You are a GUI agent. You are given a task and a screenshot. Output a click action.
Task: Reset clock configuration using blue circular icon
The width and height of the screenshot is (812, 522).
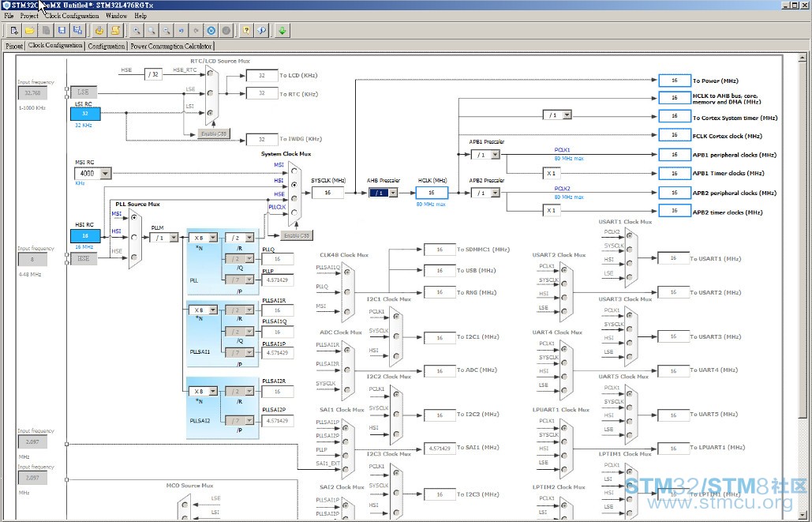click(x=211, y=31)
